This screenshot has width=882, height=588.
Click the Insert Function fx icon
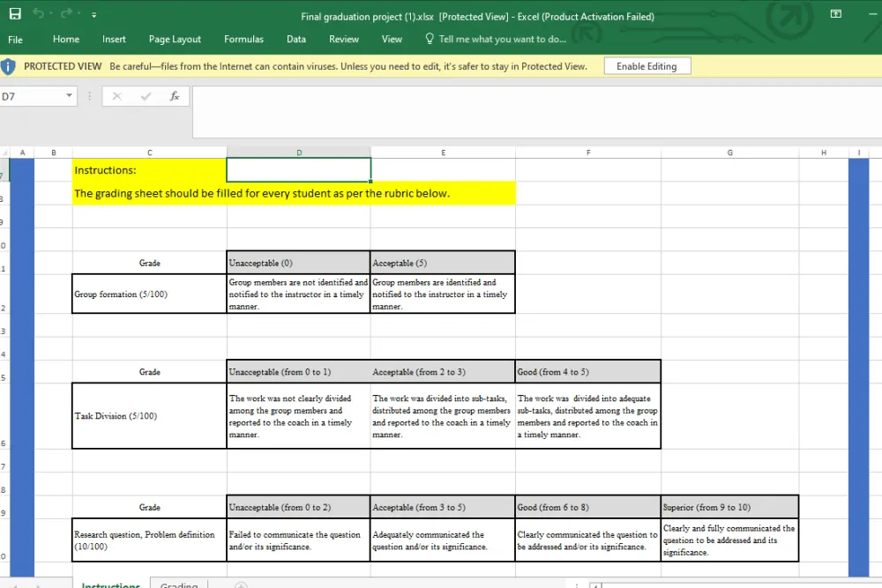pos(175,96)
